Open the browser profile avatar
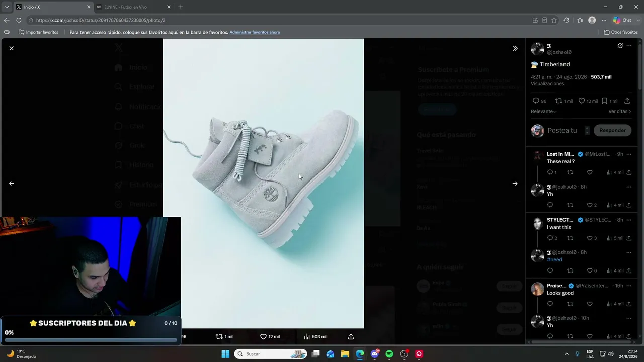This screenshot has width=644, height=362. 592,20
